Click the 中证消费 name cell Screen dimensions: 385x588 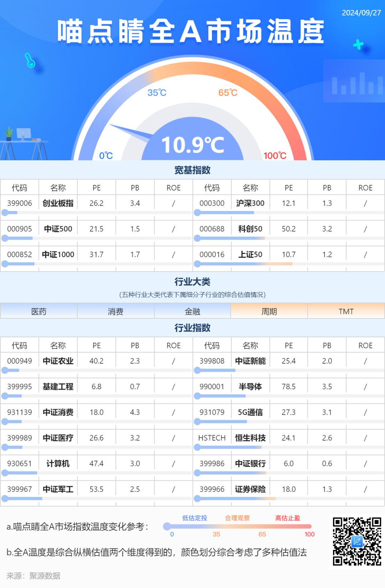click(x=58, y=412)
